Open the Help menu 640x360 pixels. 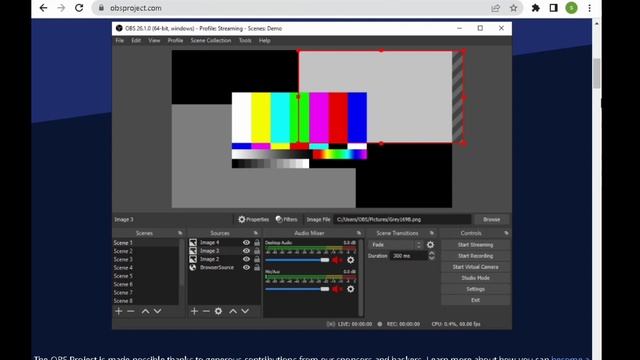[264, 41]
